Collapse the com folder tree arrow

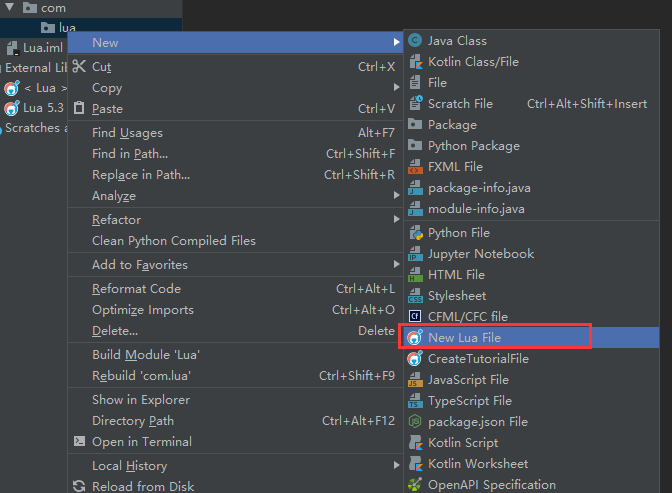[10, 7]
